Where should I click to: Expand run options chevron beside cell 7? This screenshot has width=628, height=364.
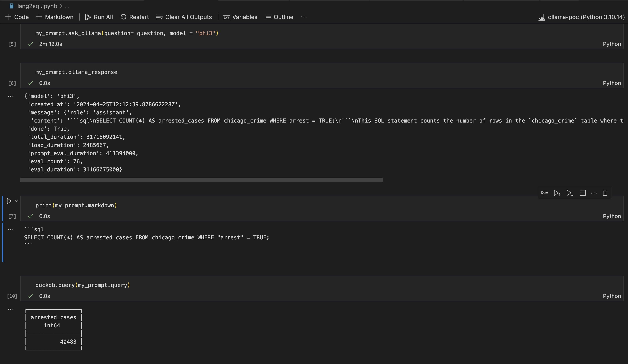(17, 201)
